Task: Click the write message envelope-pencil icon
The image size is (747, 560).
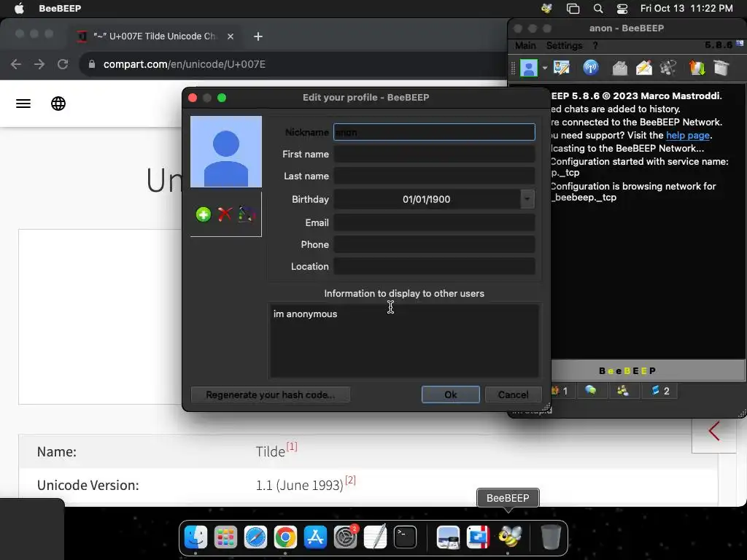Action: [644, 68]
